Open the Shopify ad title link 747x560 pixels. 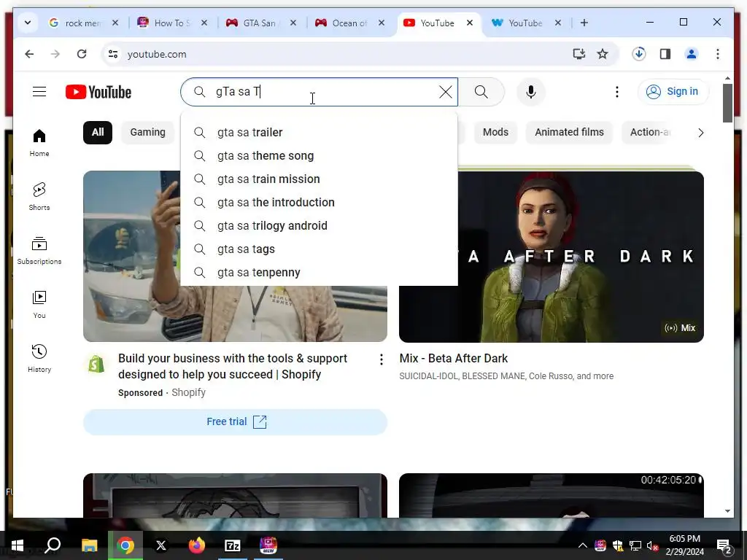coord(233,366)
